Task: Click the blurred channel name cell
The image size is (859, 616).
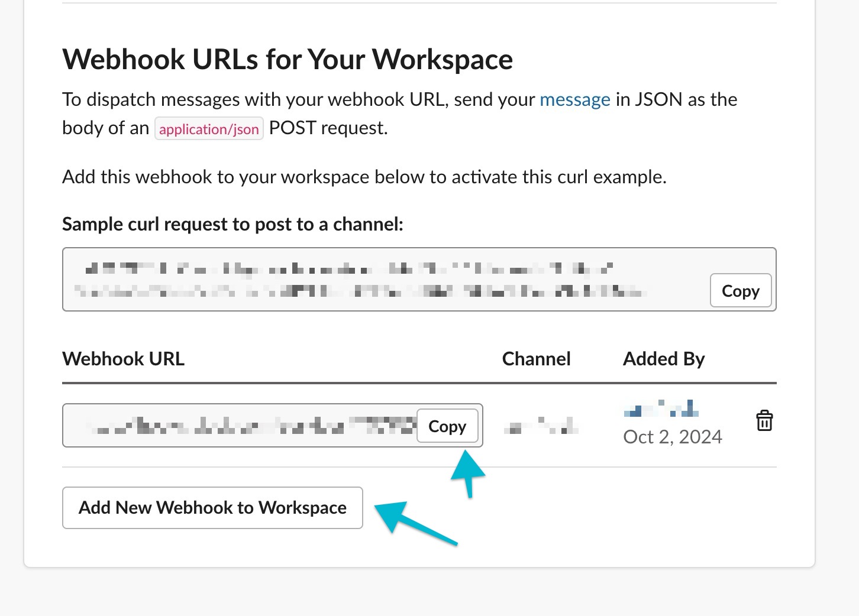Action: pyautogui.click(x=541, y=426)
